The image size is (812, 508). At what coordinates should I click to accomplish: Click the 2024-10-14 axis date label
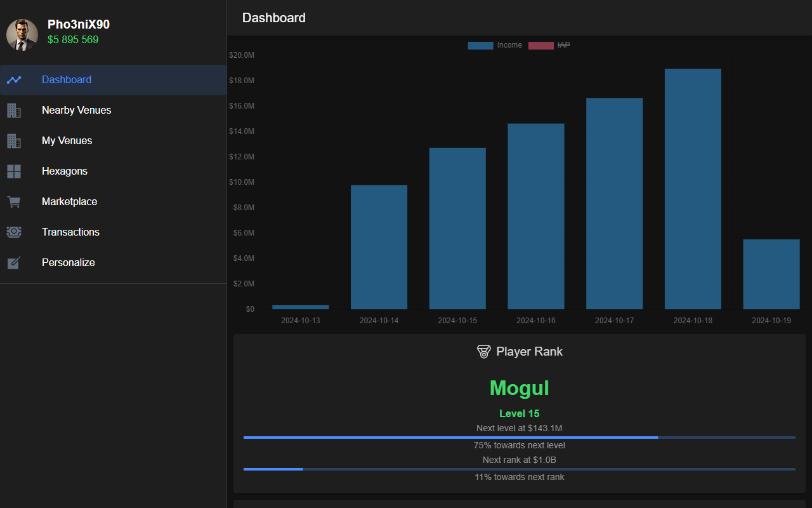coord(379,321)
